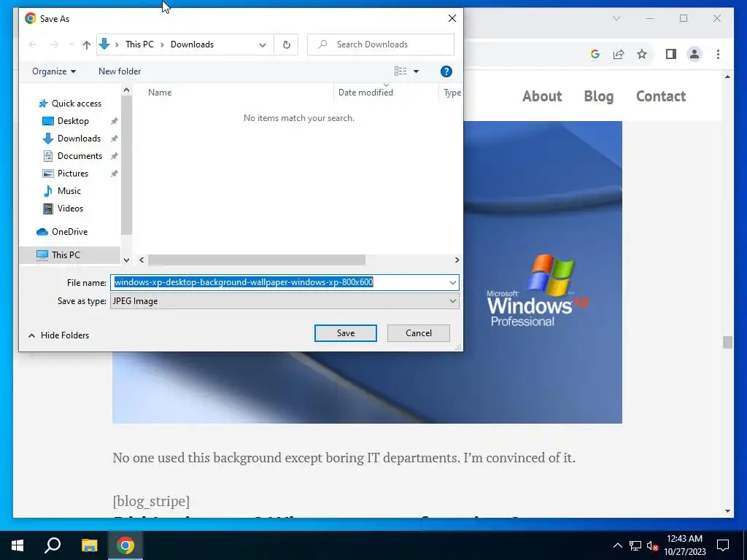The width and height of the screenshot is (747, 560).
Task: Bookmark this page star icon
Action: [642, 54]
